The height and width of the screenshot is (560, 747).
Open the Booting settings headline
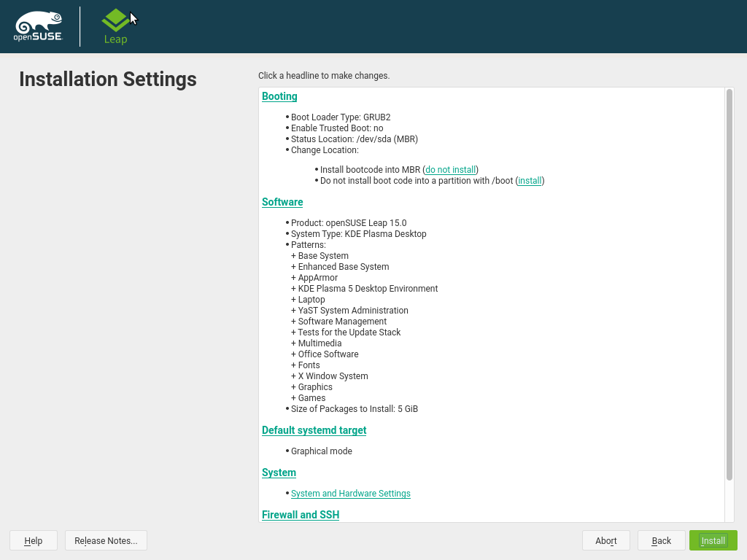point(279,96)
